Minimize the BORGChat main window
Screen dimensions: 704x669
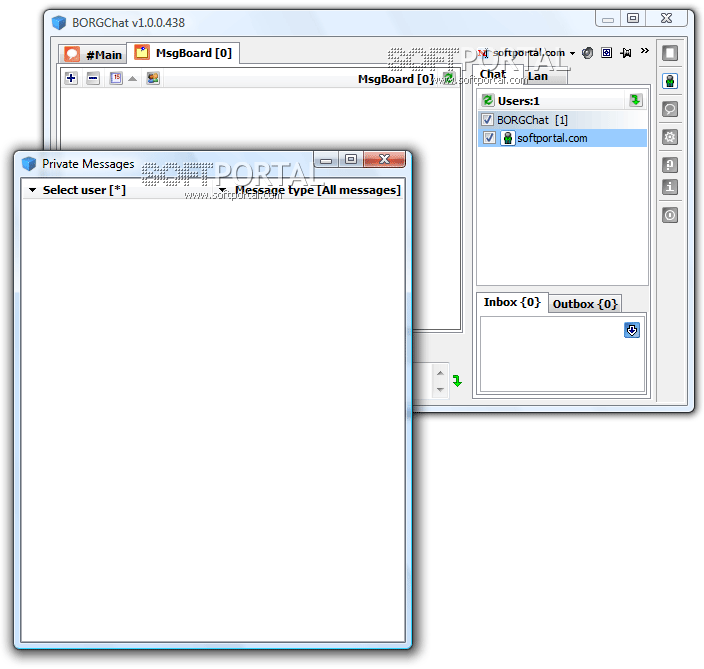608,19
